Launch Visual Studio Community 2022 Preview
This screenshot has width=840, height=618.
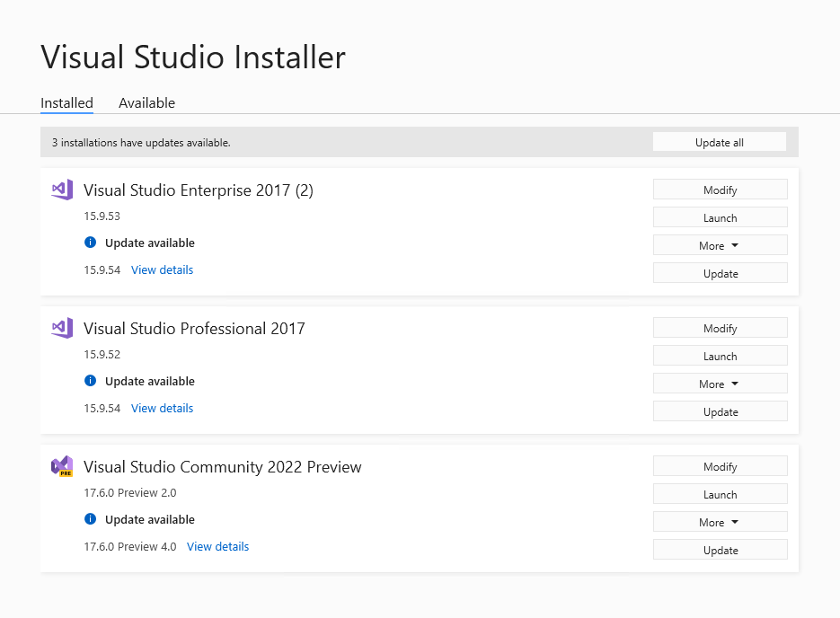[720, 494]
